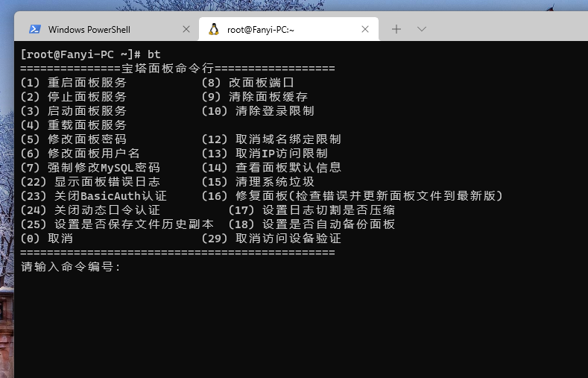Close the Windows PowerShell tab
Image resolution: width=588 pixels, height=378 pixels.
click(186, 29)
